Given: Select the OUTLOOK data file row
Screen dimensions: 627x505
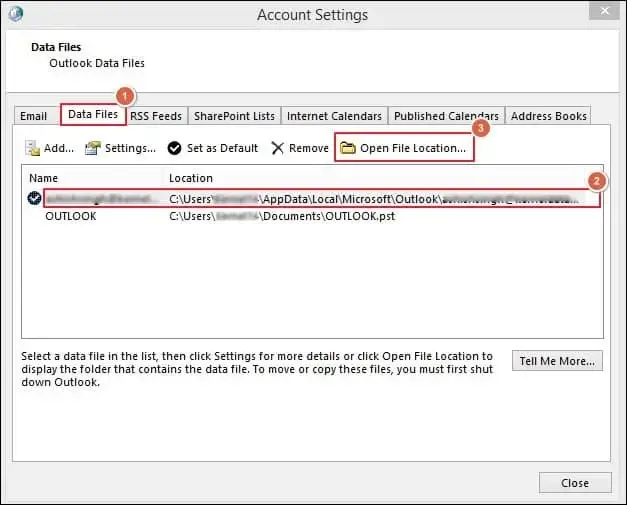Looking at the screenshot, I should (x=70, y=216).
